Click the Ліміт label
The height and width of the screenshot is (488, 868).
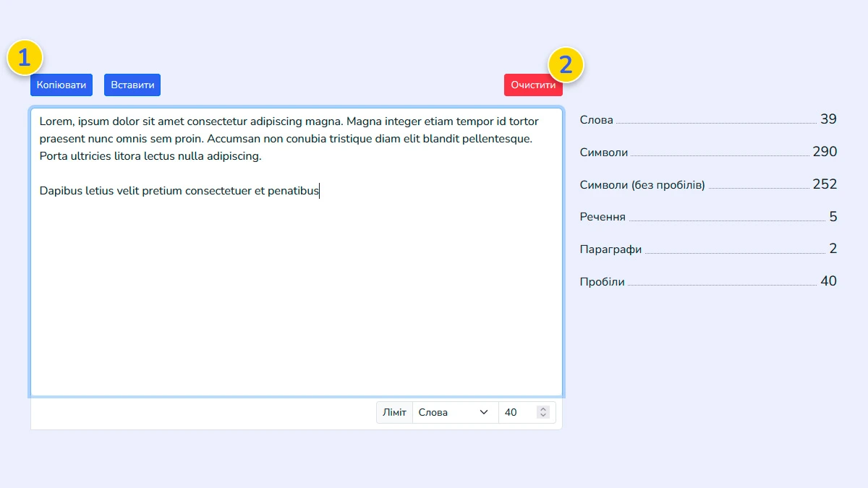click(x=394, y=412)
